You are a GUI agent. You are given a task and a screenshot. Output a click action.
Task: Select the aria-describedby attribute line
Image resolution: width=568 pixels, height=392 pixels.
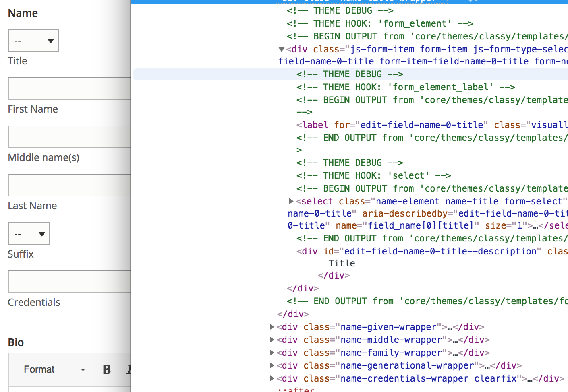(x=427, y=213)
